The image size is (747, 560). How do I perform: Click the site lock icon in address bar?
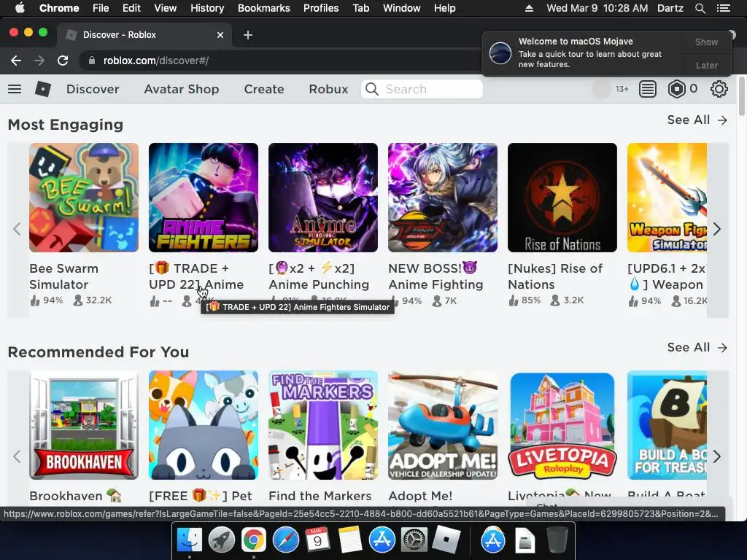pyautogui.click(x=92, y=61)
